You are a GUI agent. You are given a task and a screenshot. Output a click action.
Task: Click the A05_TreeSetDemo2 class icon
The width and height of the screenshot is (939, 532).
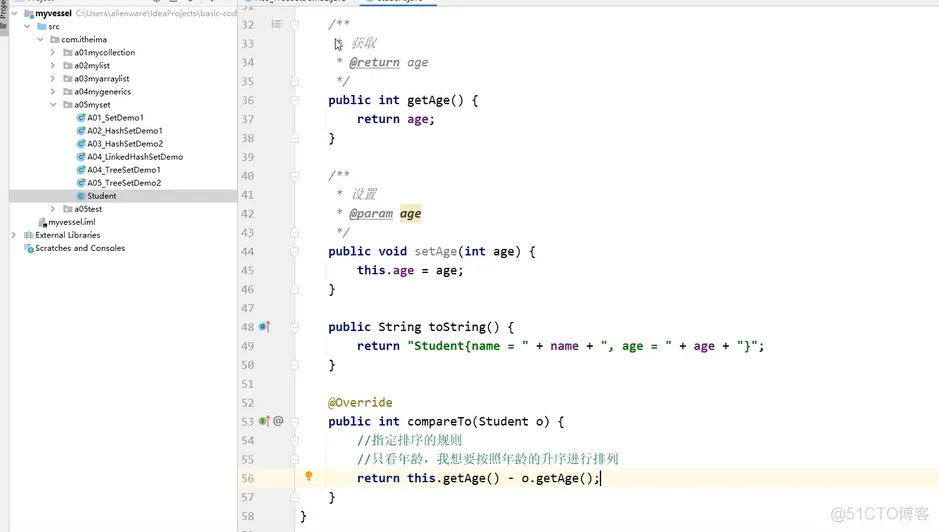[x=81, y=183]
